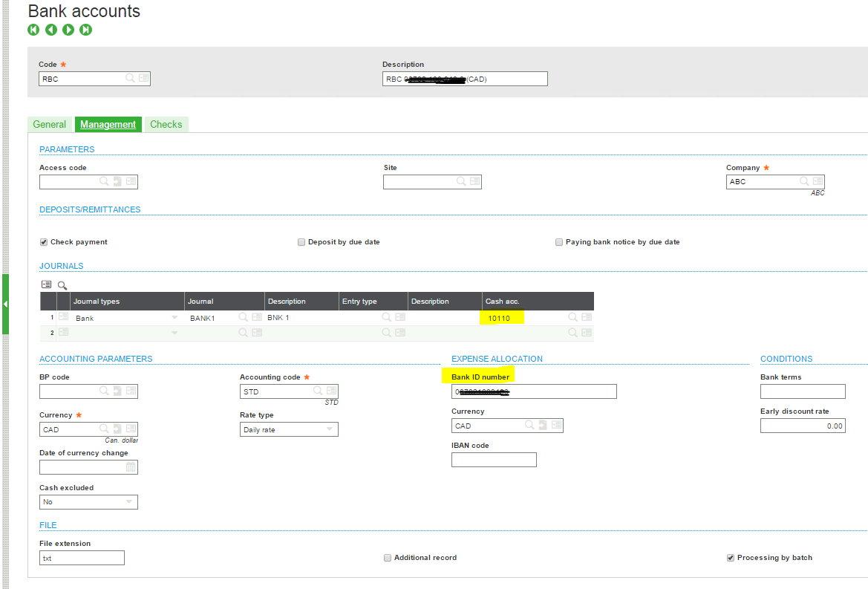This screenshot has width=868, height=589.
Task: Open the Cash excluded dropdown
Action: click(x=129, y=501)
